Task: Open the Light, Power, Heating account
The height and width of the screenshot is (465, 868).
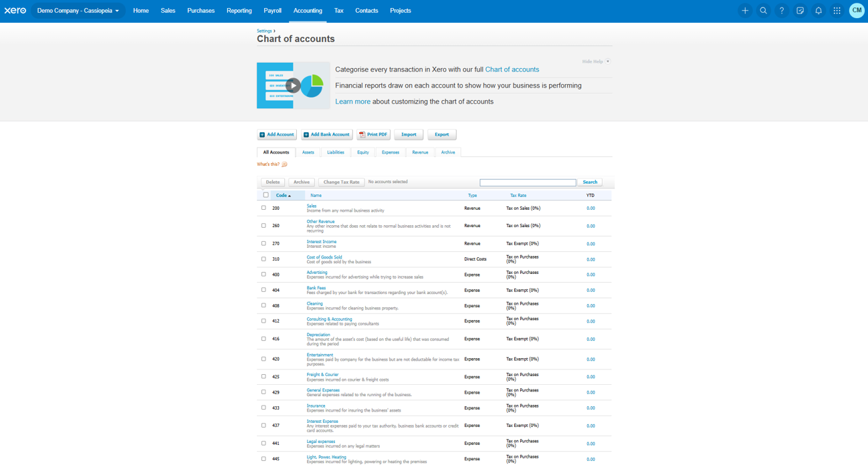Action: point(326,457)
